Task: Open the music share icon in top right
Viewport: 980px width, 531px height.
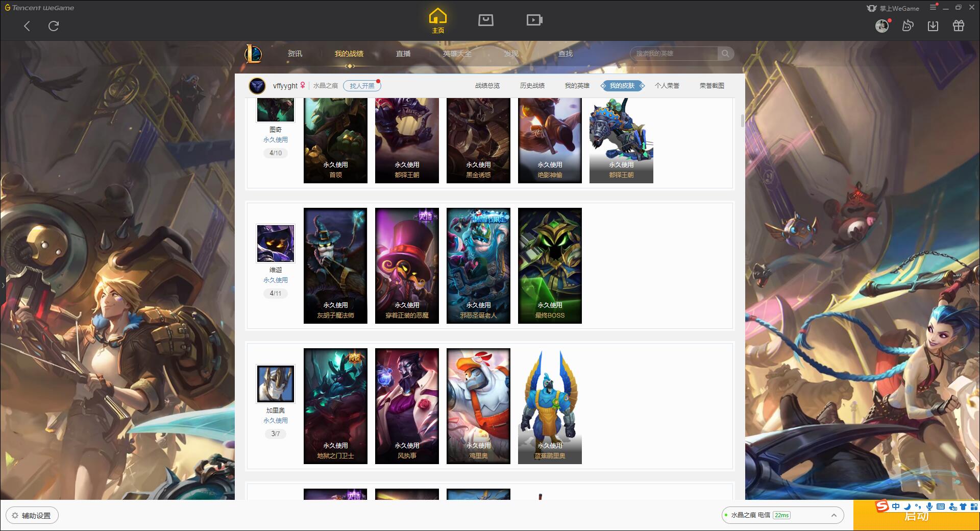Action: (908, 26)
